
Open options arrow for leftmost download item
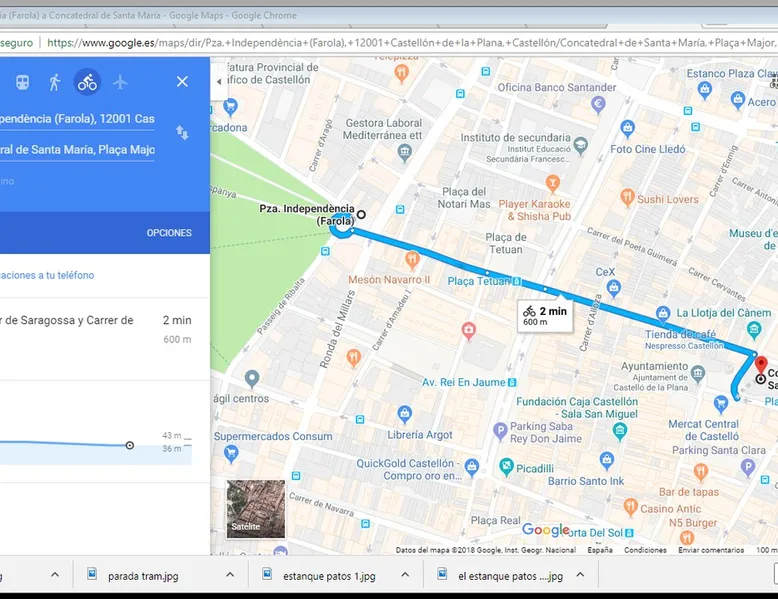pos(55,575)
